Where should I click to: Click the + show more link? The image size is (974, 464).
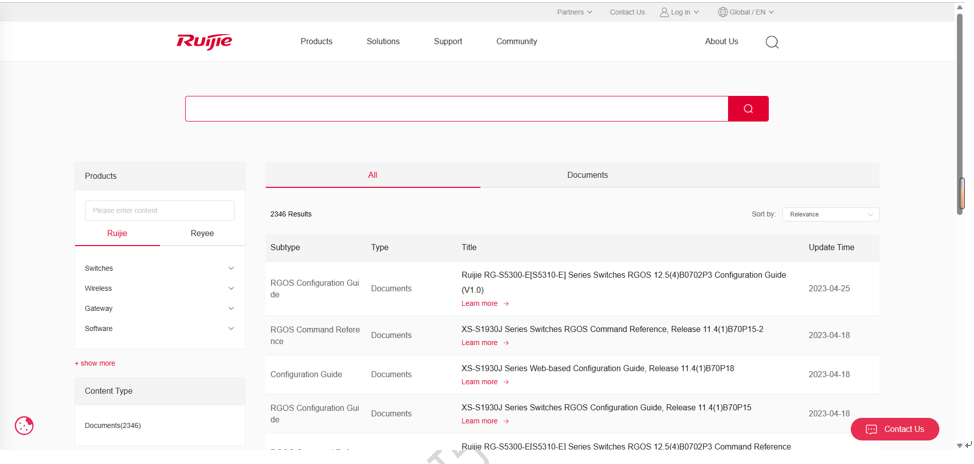(95, 363)
